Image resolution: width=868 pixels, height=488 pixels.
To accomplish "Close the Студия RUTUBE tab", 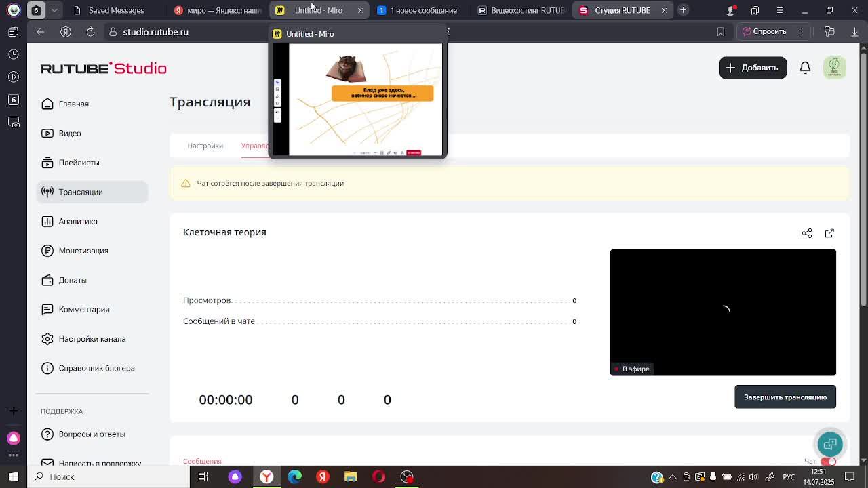I will [x=664, y=10].
